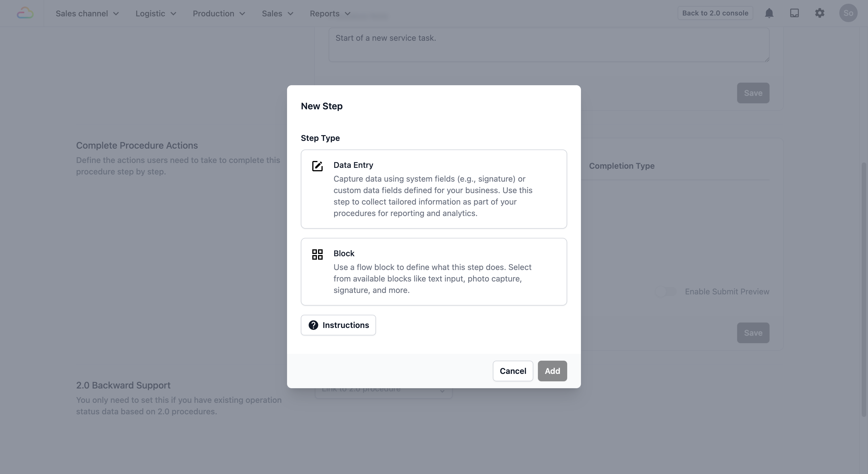Open the inbox tray icon
Viewport: 868px width, 474px height.
click(x=794, y=13)
